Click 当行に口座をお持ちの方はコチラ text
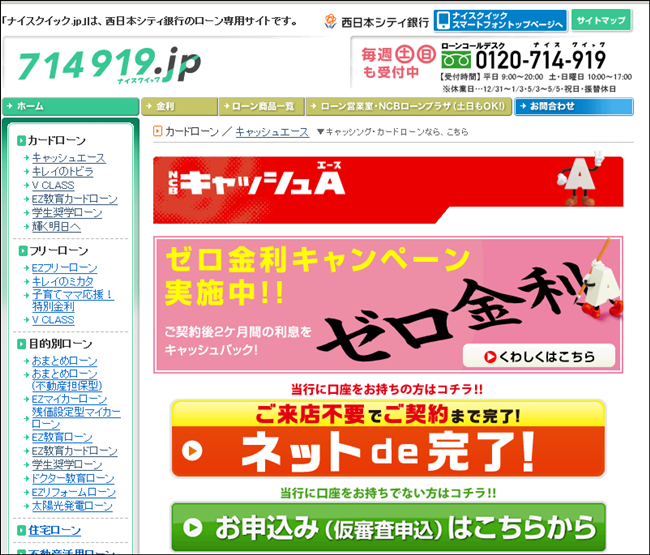The height and width of the screenshot is (555, 650). [x=387, y=389]
